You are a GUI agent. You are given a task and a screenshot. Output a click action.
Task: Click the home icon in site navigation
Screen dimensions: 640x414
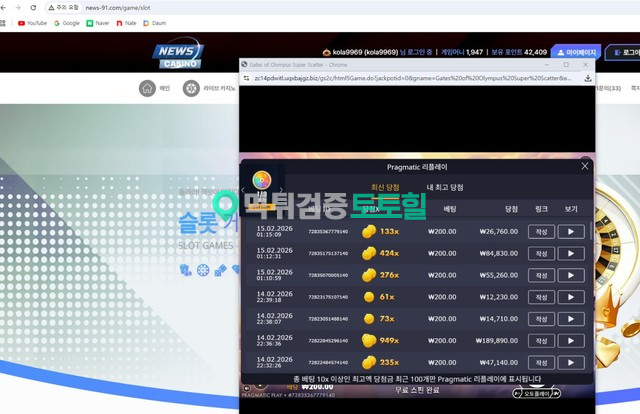(x=147, y=89)
